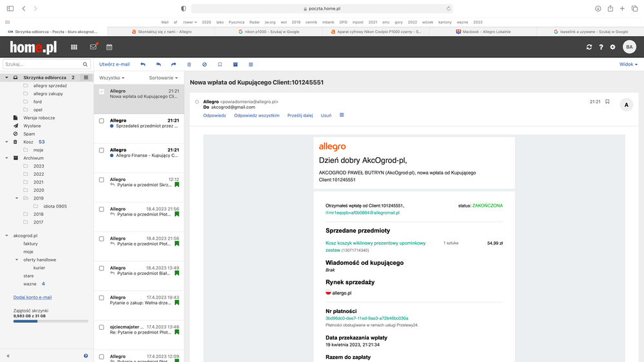The width and height of the screenshot is (644, 362).
Task: Click the calendar icon in the top bar
Action: point(109,47)
